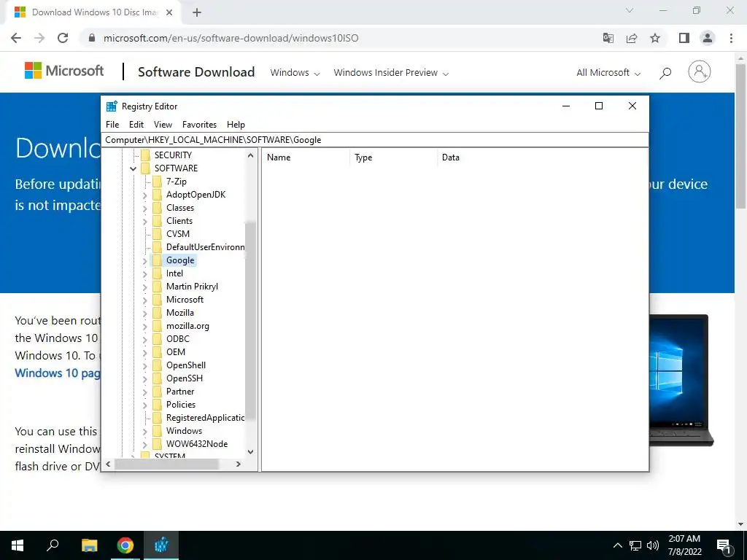Click the taskbar clock showing 2:07 AM
The height and width of the screenshot is (560, 747).
684,545
